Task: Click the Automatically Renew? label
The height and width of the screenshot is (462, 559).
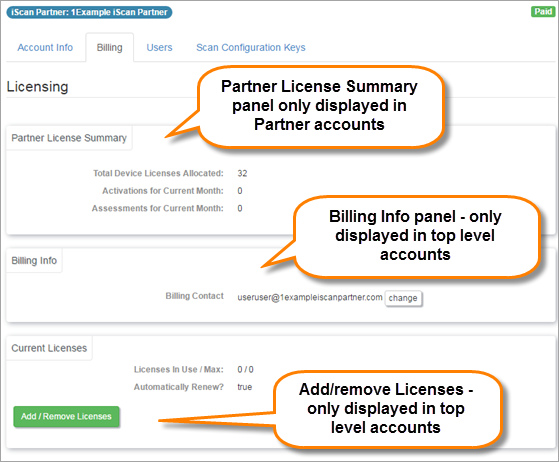Action: point(179,387)
